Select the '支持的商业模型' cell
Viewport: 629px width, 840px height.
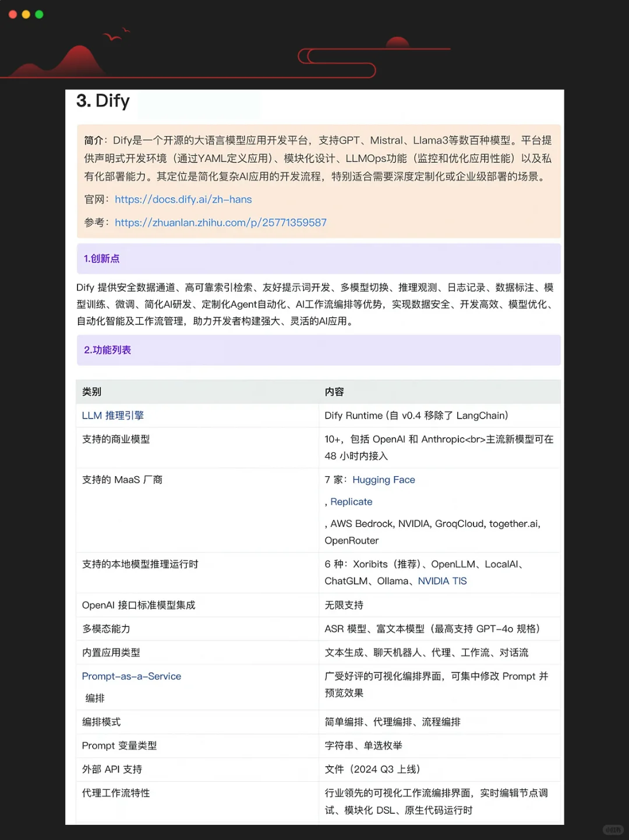point(197,448)
